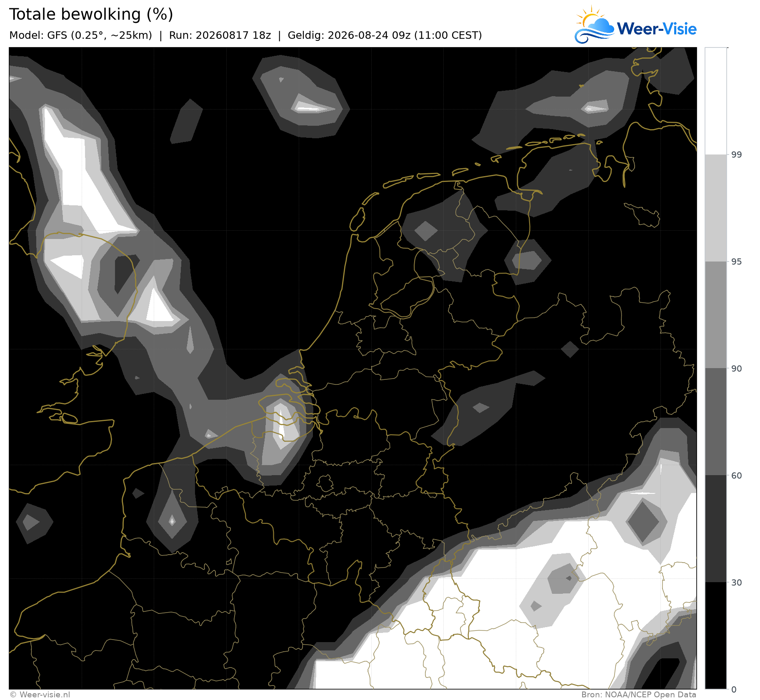
Task: Click the 60 tick label on colorbar
Action: point(737,476)
